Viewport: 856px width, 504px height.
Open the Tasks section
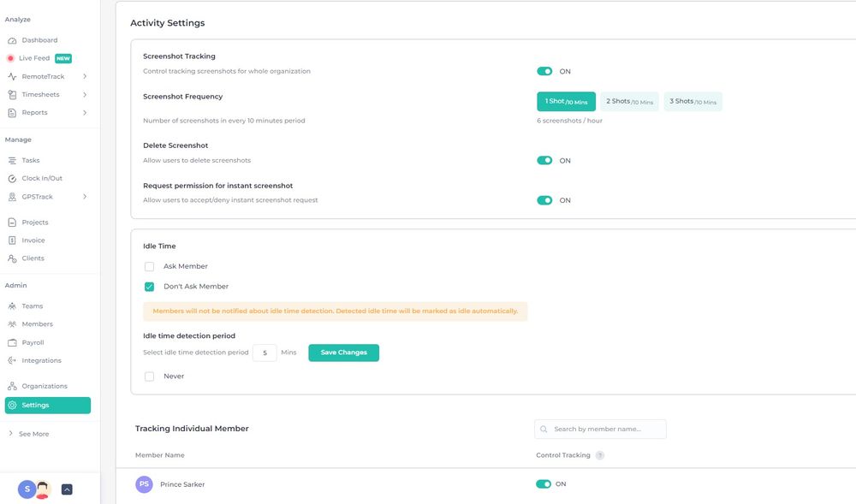coord(29,159)
